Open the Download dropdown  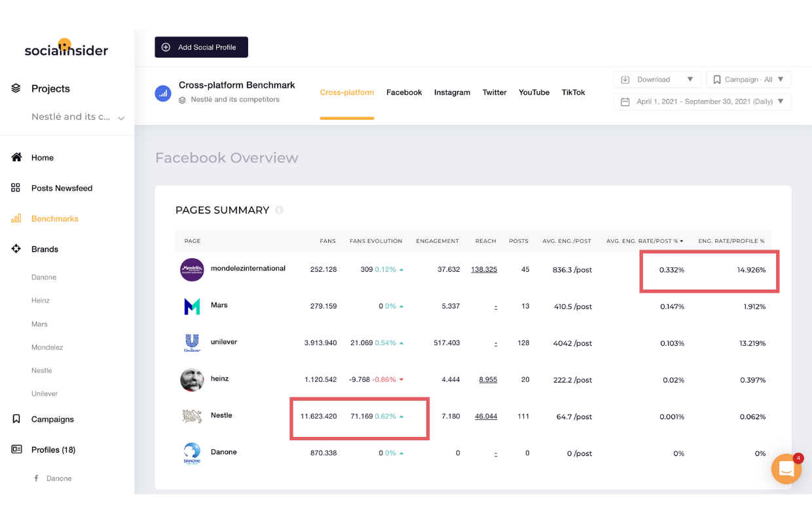tap(657, 80)
